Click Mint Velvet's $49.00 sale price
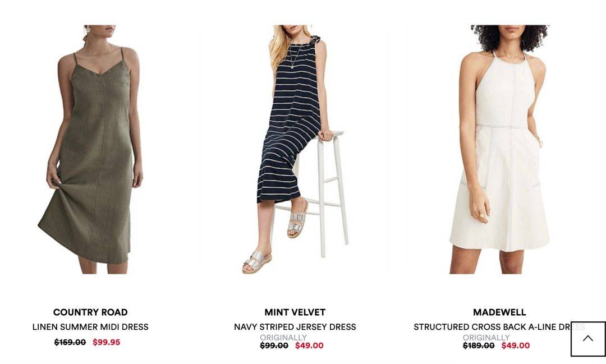The image size is (606, 364). tap(309, 345)
